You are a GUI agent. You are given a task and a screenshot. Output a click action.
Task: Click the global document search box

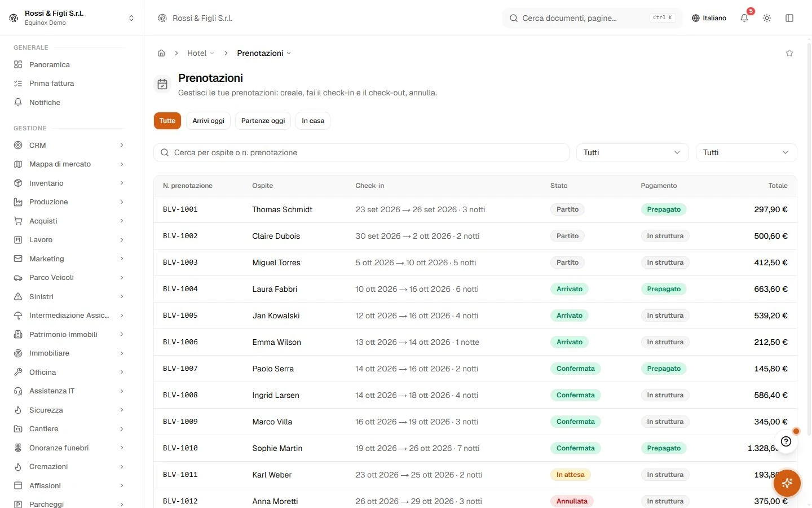pyautogui.click(x=592, y=18)
